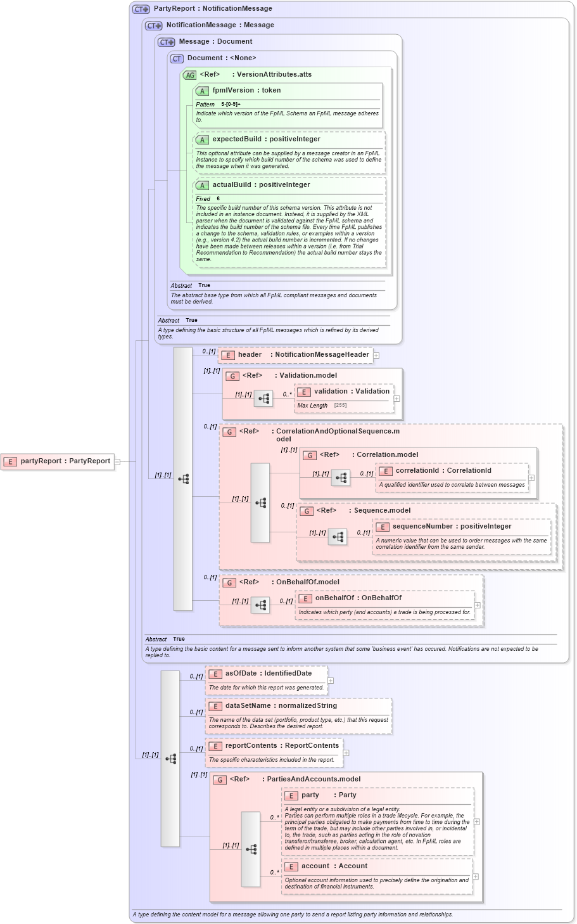Click the AG icon of VersionAttributes.atts

pyautogui.click(x=190, y=75)
